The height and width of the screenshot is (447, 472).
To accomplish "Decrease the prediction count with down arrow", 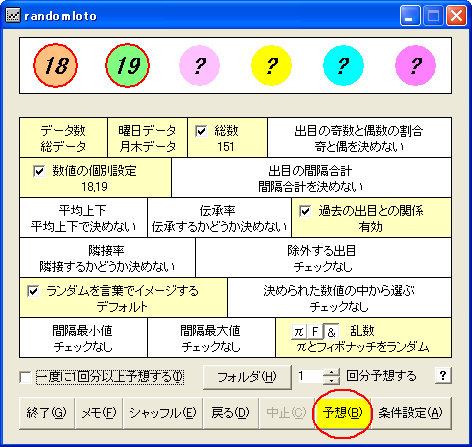I will (332, 380).
